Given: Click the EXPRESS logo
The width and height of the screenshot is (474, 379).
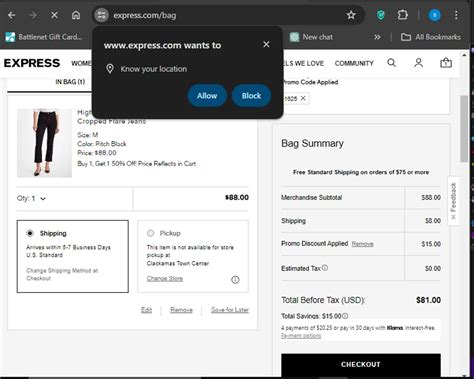Looking at the screenshot, I should [32, 63].
